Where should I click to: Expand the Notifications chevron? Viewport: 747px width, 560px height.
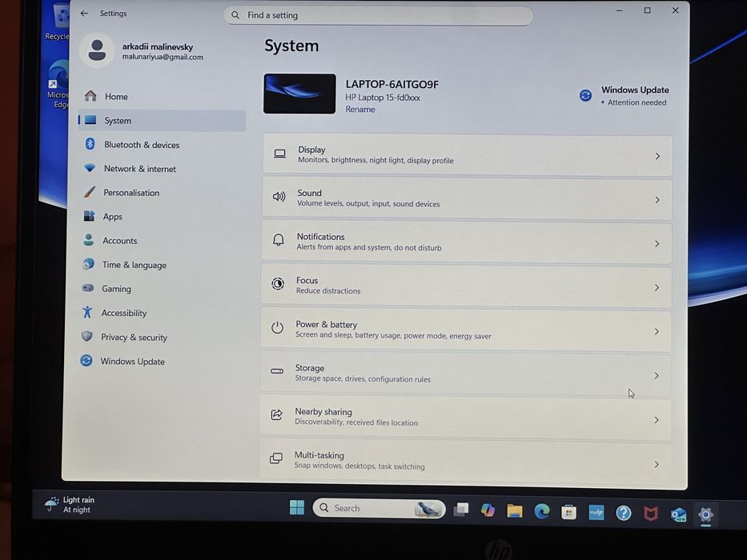point(657,244)
